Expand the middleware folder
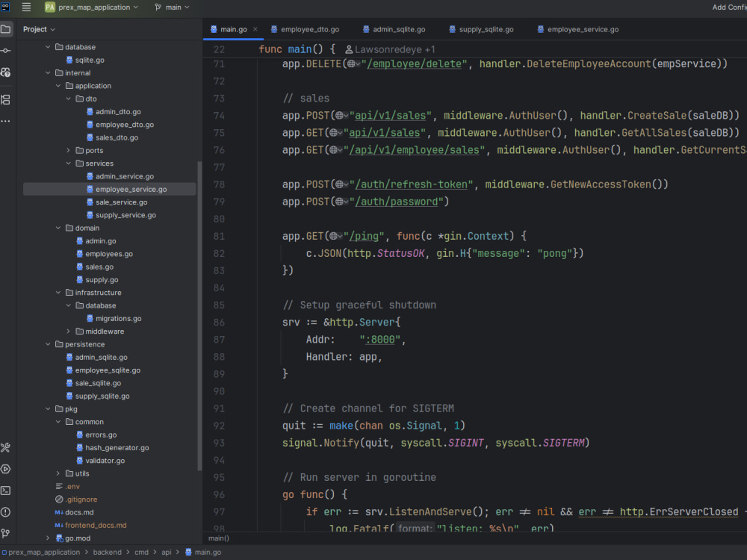 (x=69, y=332)
